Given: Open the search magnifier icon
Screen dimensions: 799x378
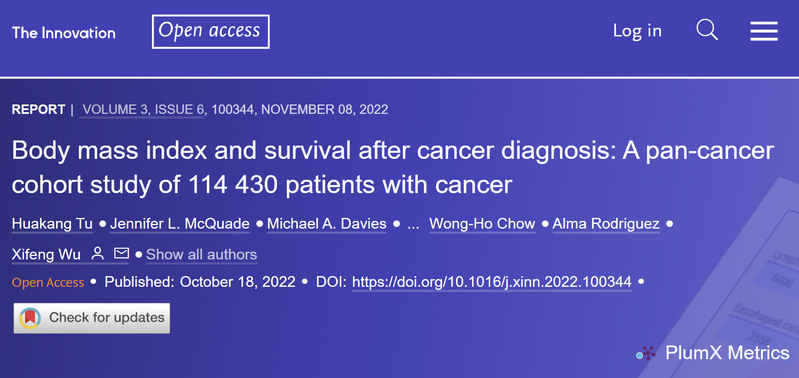Looking at the screenshot, I should pos(707,31).
